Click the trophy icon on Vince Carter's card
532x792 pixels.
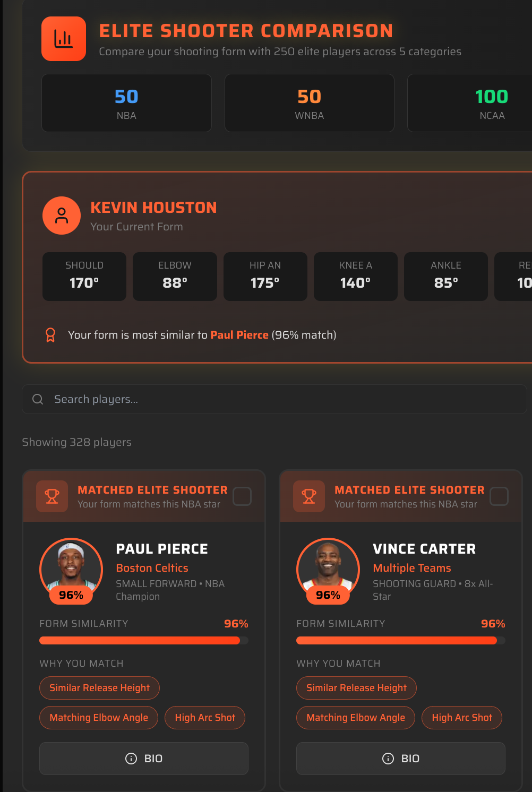[x=308, y=496]
